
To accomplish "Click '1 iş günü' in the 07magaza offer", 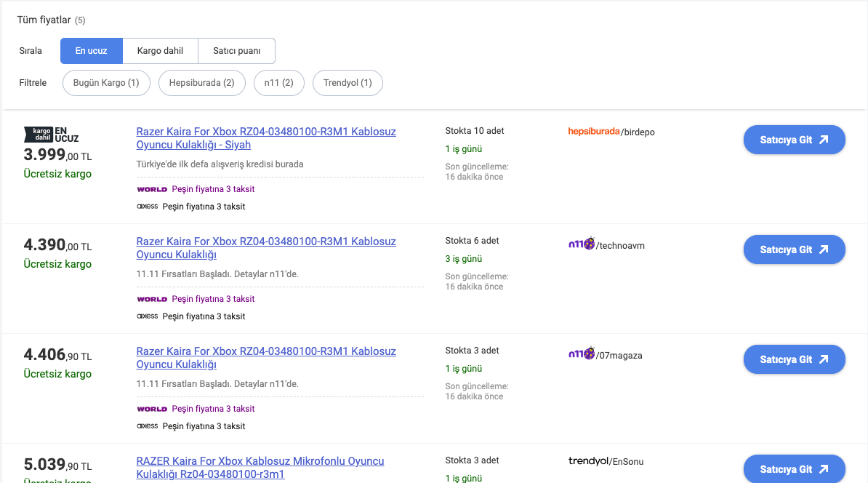I will coord(463,368).
